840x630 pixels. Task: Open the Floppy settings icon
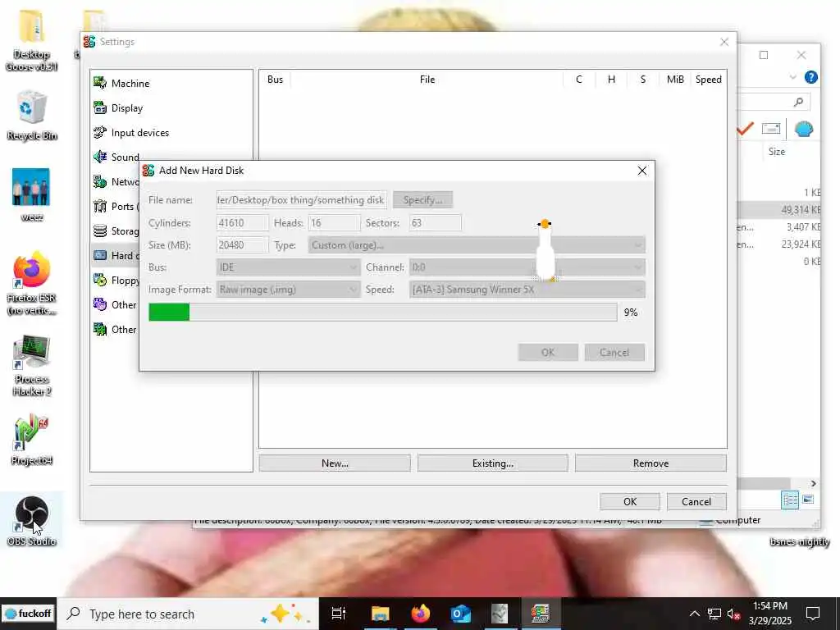click(x=100, y=280)
